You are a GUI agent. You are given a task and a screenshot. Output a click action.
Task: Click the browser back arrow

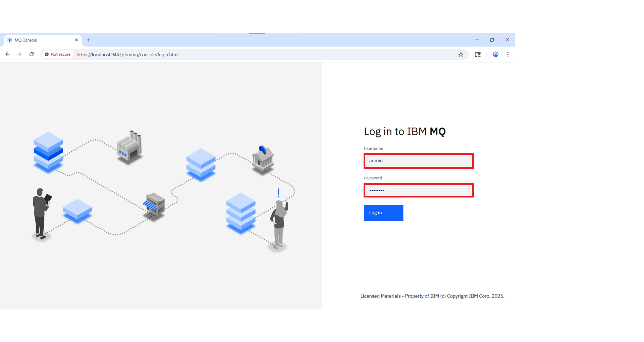[7, 54]
